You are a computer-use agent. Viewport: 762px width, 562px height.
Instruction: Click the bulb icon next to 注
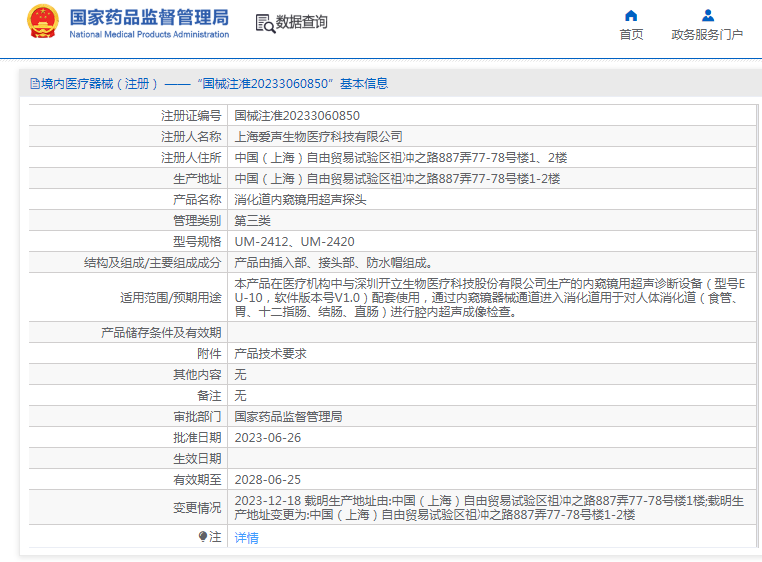(x=203, y=536)
